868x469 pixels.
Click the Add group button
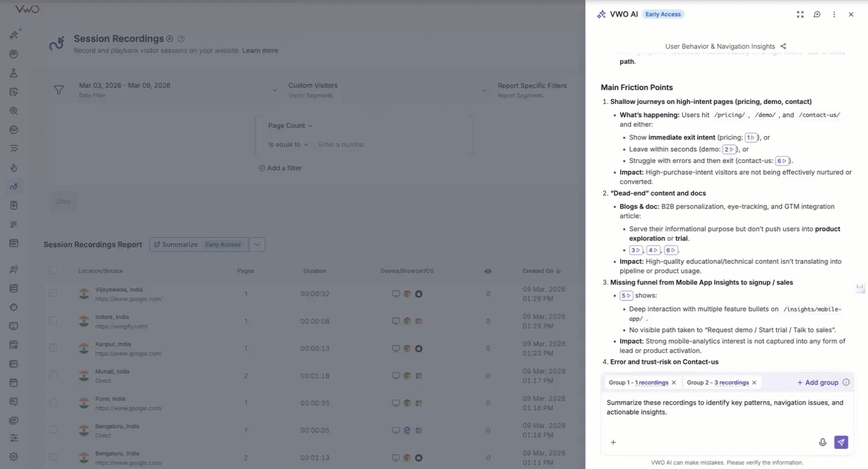pyautogui.click(x=818, y=383)
